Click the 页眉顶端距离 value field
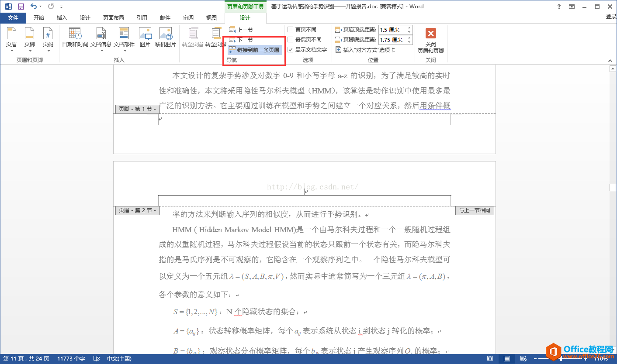The width and height of the screenshot is (617, 364). (392, 30)
